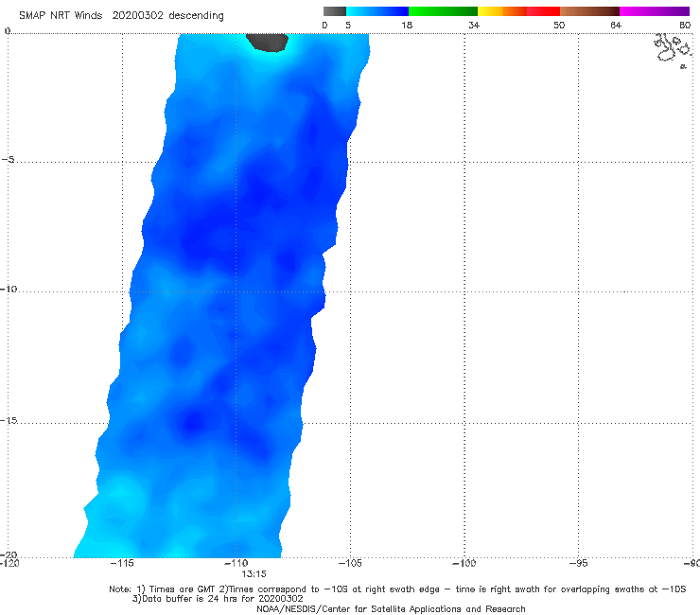Click the swath time label '13:15'

click(x=254, y=574)
